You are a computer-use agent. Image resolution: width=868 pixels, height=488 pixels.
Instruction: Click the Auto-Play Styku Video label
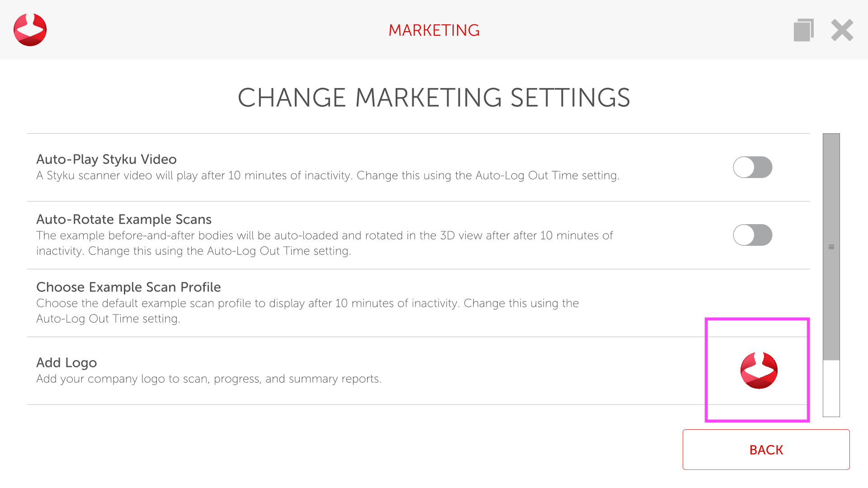(x=106, y=160)
